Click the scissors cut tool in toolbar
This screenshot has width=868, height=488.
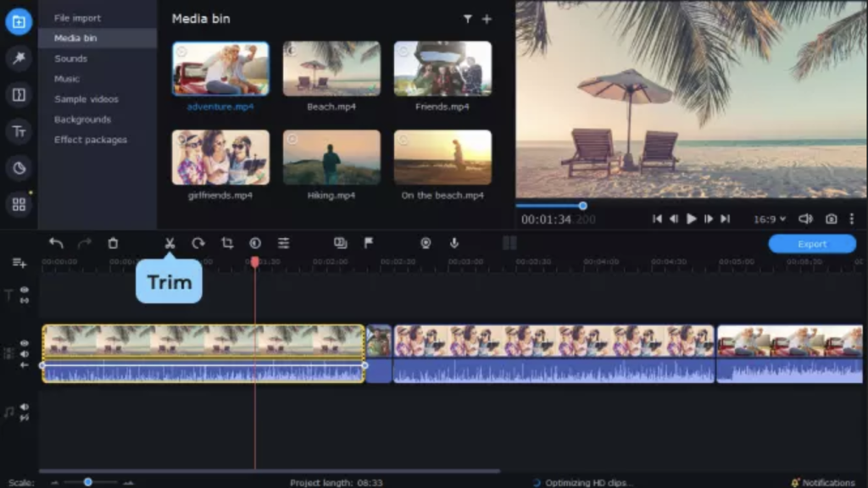coord(170,243)
